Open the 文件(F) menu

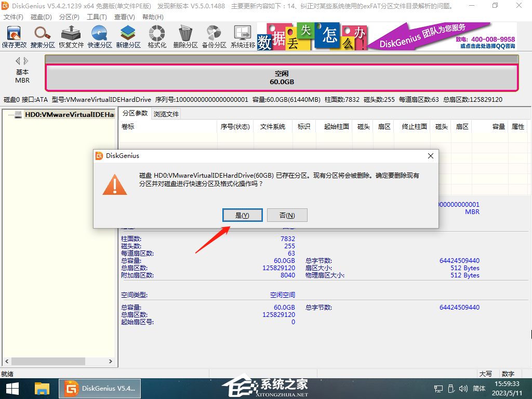click(x=13, y=17)
